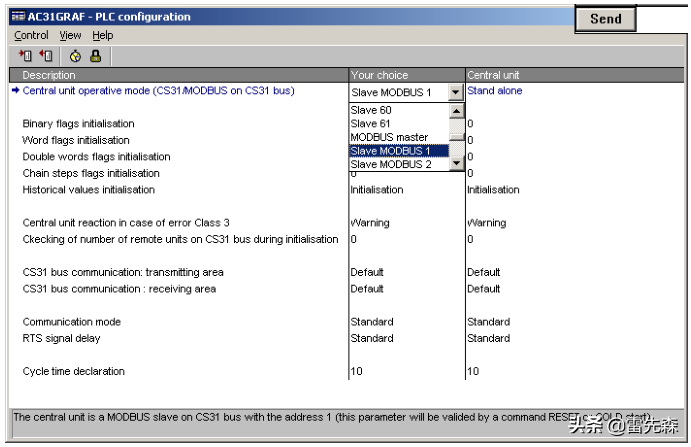Open the operative mode combo box arrow
This screenshot has height=447, width=691.
pyautogui.click(x=456, y=92)
